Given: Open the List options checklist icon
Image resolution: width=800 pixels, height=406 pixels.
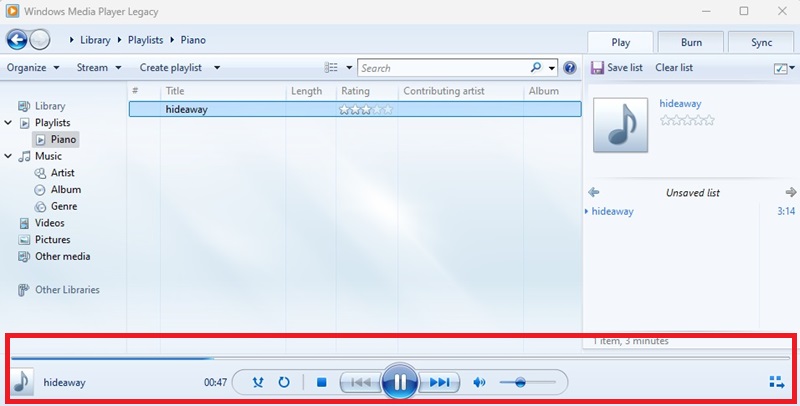Looking at the screenshot, I should click(x=780, y=68).
